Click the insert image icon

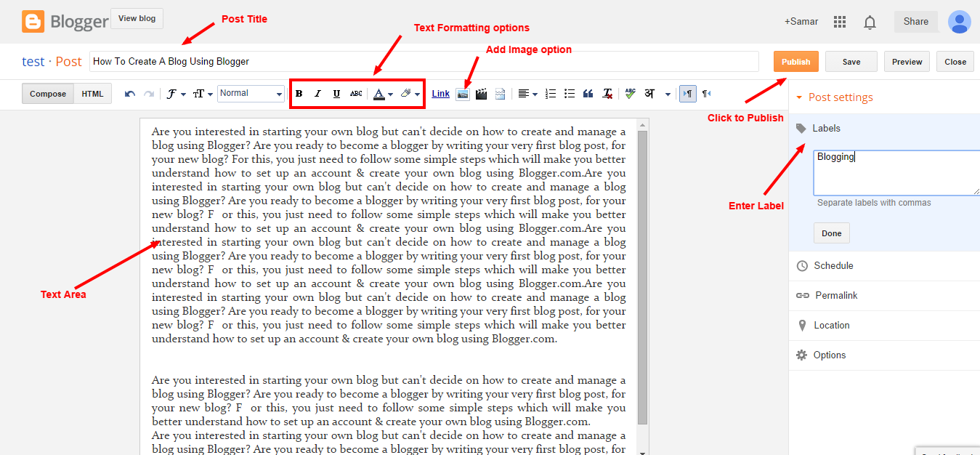click(x=462, y=94)
